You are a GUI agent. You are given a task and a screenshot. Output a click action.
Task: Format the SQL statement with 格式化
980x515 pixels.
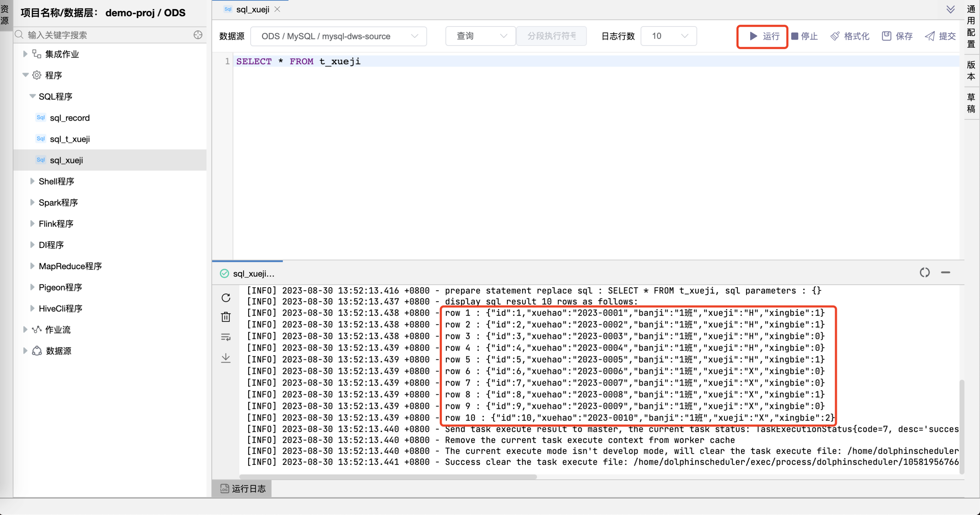pyautogui.click(x=850, y=36)
